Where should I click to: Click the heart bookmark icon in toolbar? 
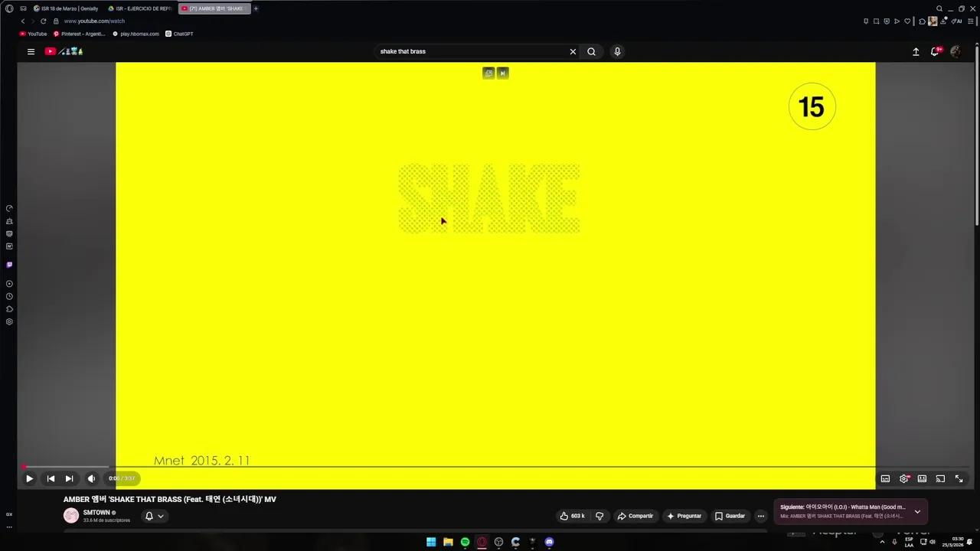click(x=907, y=21)
